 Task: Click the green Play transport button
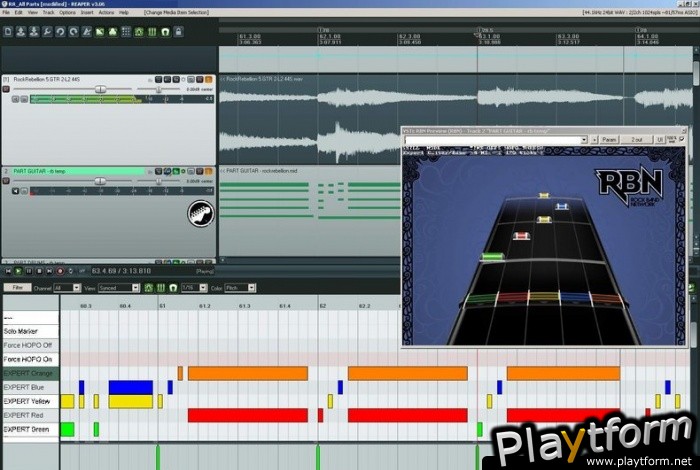pyautogui.click(x=18, y=271)
